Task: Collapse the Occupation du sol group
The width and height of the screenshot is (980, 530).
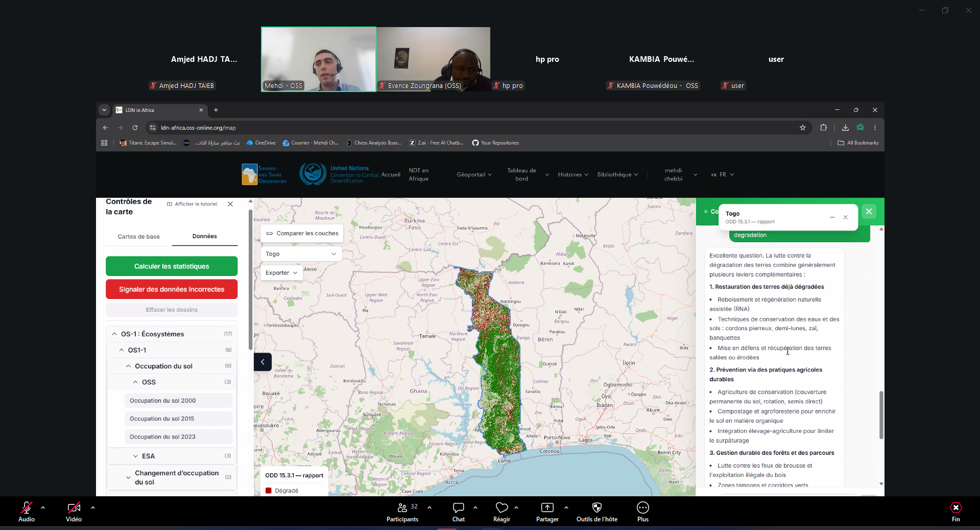Action: 172,366
